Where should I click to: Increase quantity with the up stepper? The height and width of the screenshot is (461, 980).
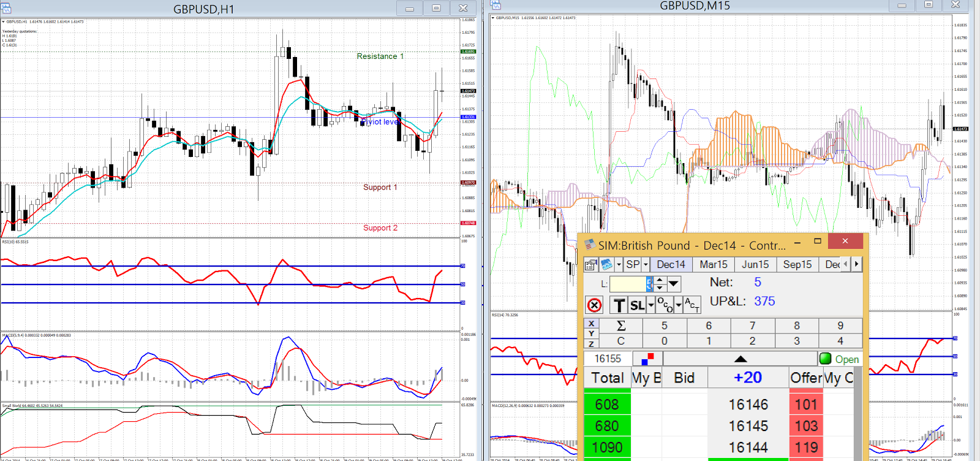pos(659,280)
